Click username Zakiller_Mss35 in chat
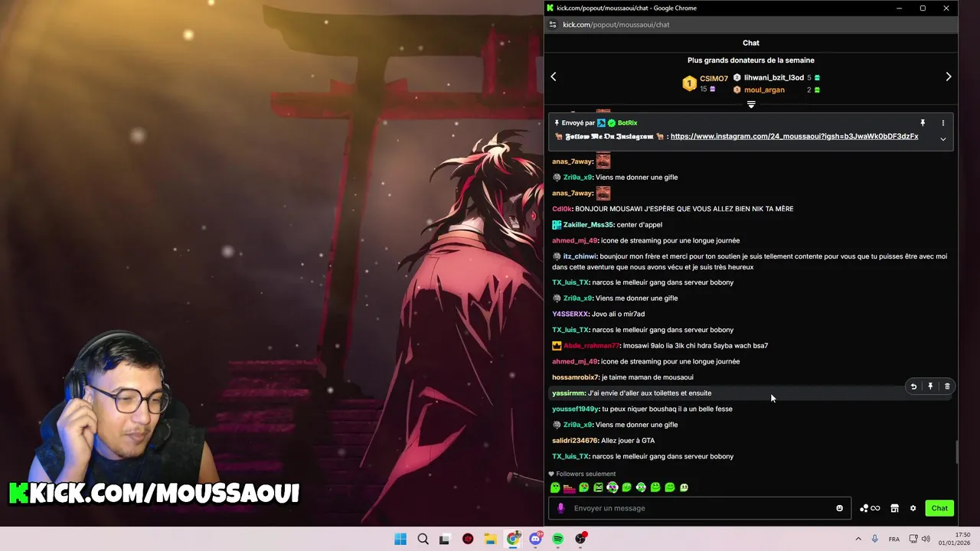This screenshot has width=980, height=551. click(588, 224)
